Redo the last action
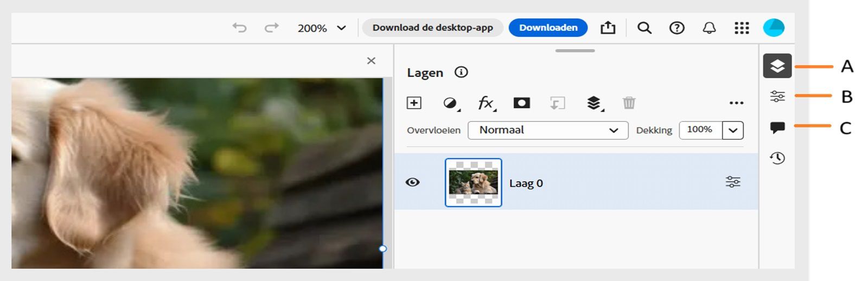Viewport: 868px width, 281px height. coord(271,28)
